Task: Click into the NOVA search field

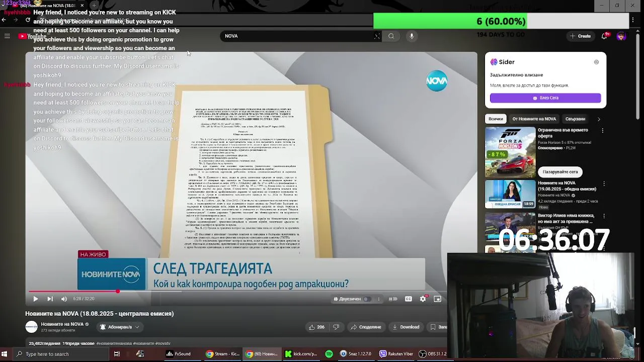Action: pyautogui.click(x=297, y=36)
